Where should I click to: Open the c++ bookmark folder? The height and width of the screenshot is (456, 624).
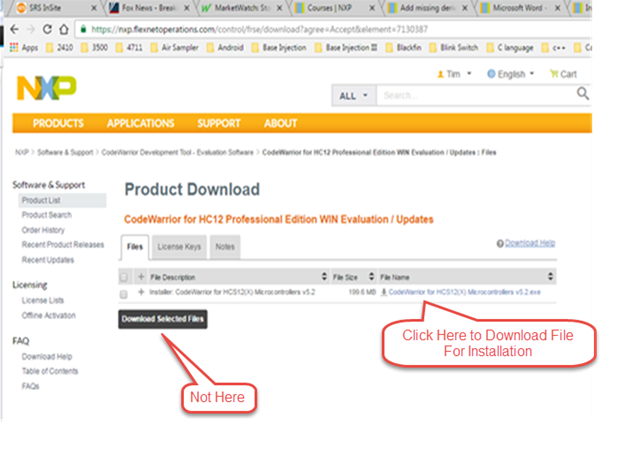tap(554, 48)
